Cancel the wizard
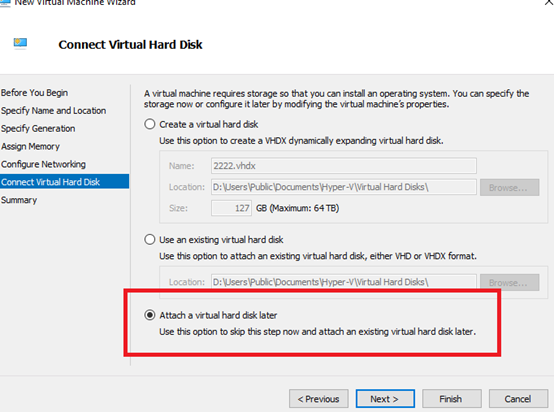 tap(518, 399)
